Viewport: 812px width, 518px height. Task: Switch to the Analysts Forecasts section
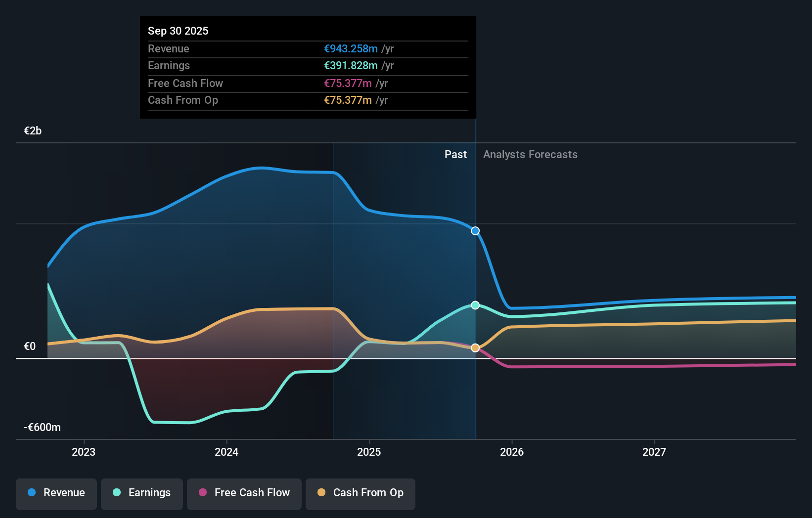(x=530, y=154)
